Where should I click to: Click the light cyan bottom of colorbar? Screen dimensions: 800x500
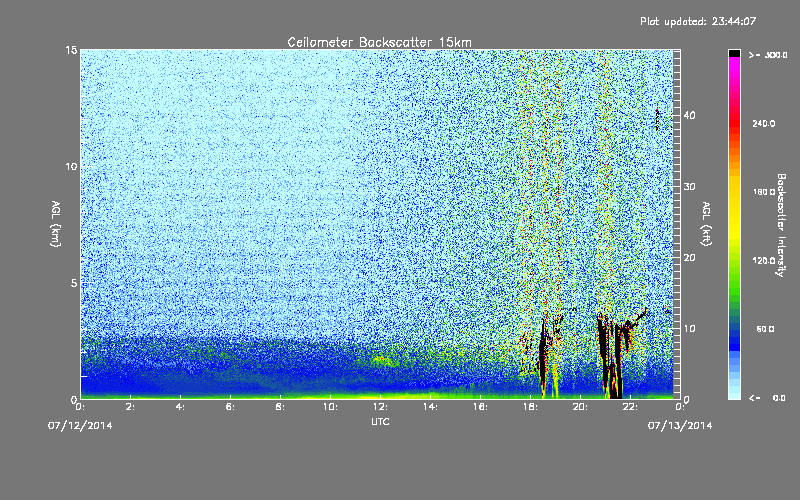click(x=734, y=393)
